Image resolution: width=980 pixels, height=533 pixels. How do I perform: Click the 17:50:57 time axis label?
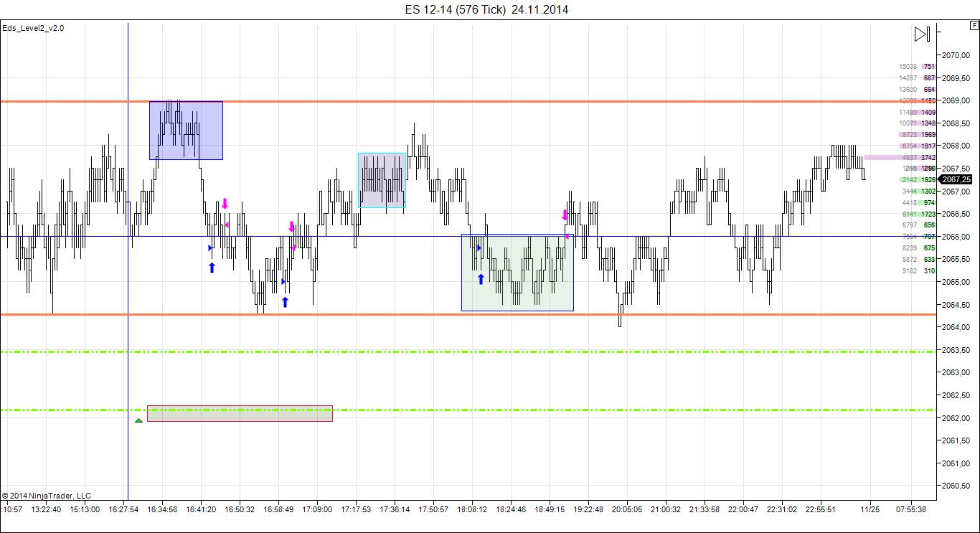coord(434,509)
